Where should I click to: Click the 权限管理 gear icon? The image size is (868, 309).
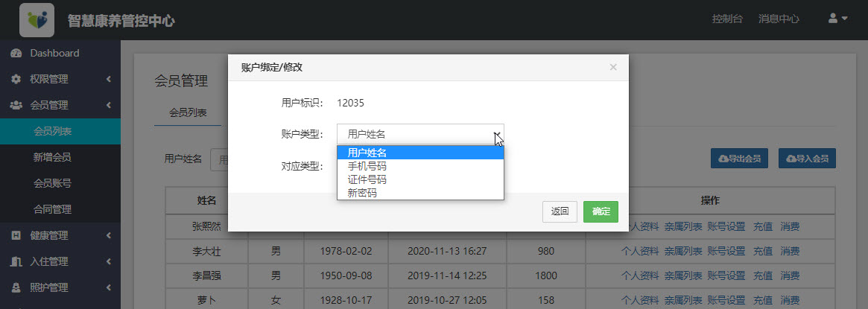point(16,79)
